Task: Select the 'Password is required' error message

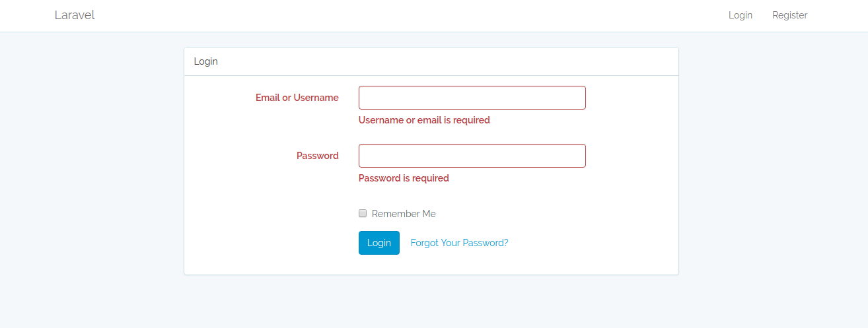Action: click(404, 178)
